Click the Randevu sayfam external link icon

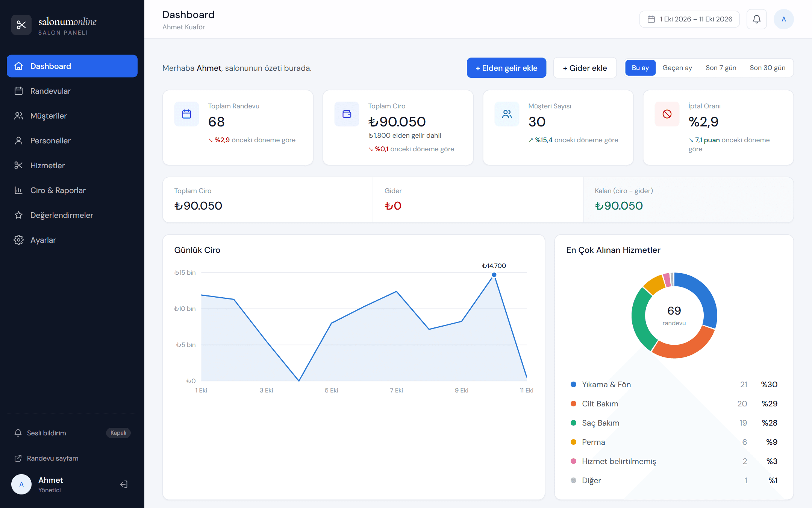pos(18,458)
